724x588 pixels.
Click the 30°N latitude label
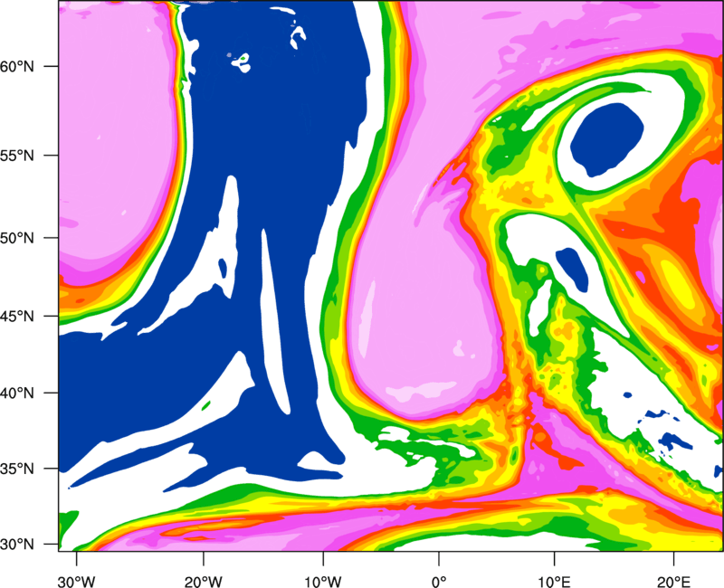tap(17, 545)
